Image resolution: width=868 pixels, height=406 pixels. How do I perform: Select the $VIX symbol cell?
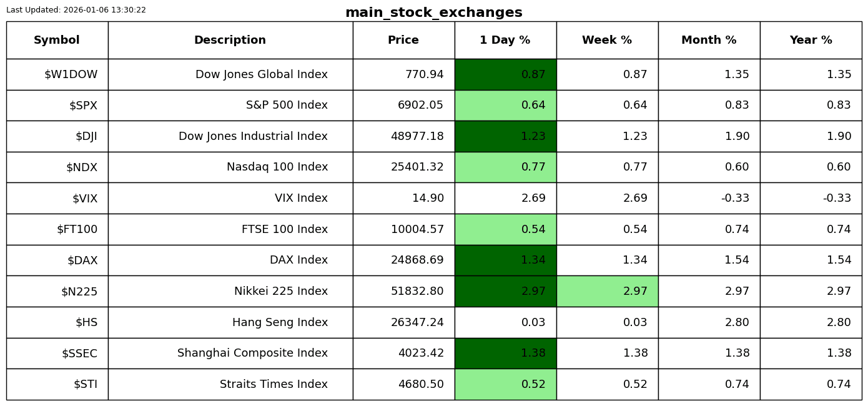click(x=85, y=199)
